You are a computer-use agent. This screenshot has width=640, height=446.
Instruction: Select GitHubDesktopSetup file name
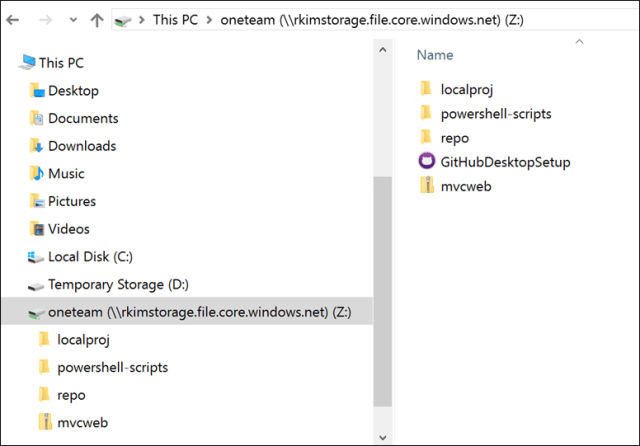[x=505, y=162]
